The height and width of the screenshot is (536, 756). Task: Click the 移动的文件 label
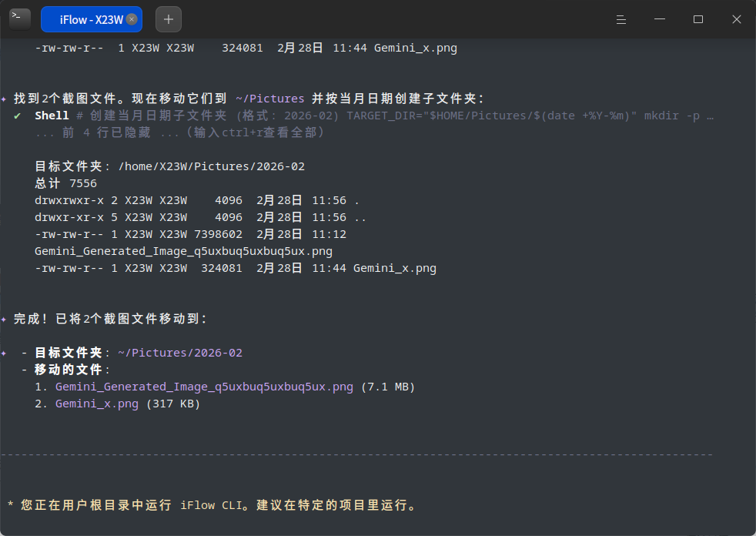[x=69, y=370]
